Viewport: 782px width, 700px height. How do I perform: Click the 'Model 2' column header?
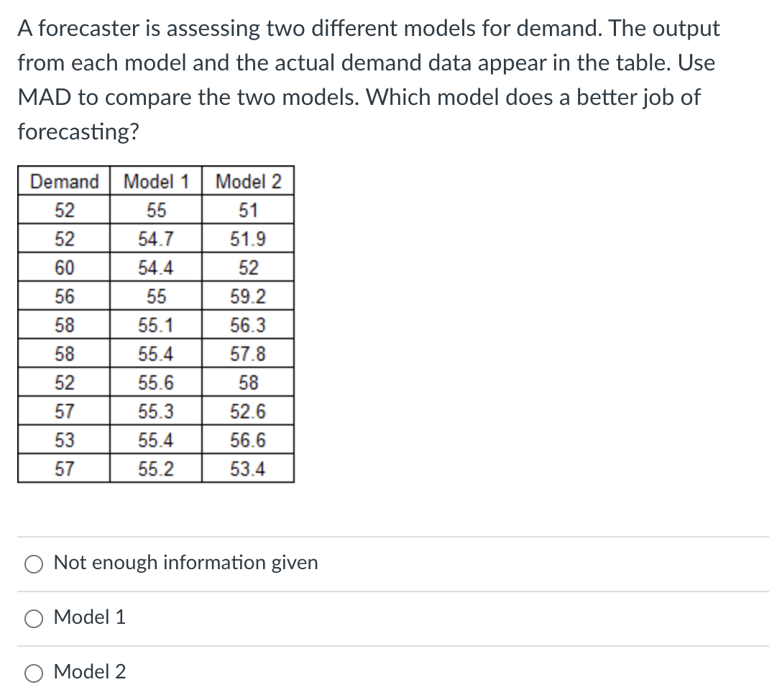[x=249, y=181]
